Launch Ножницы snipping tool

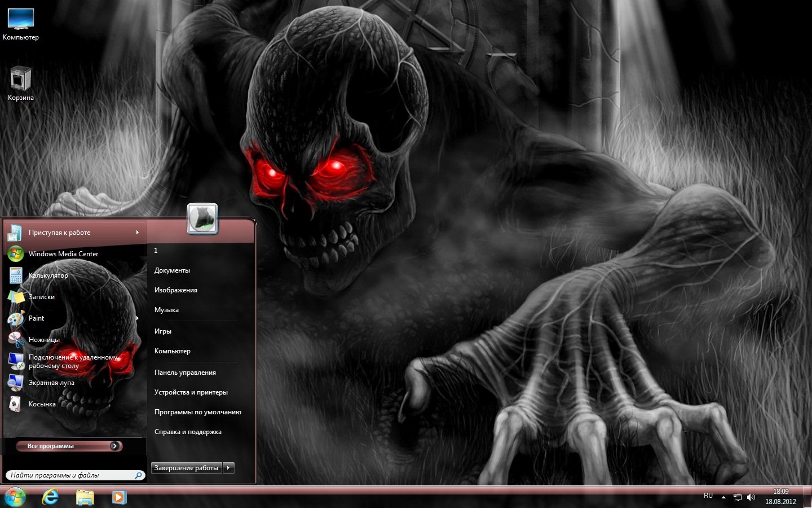pyautogui.click(x=44, y=340)
